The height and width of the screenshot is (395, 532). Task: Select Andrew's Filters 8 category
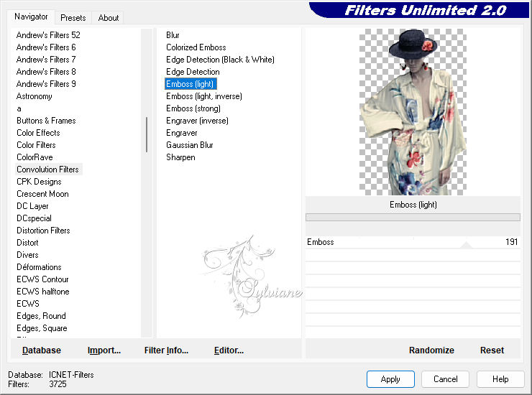point(46,72)
